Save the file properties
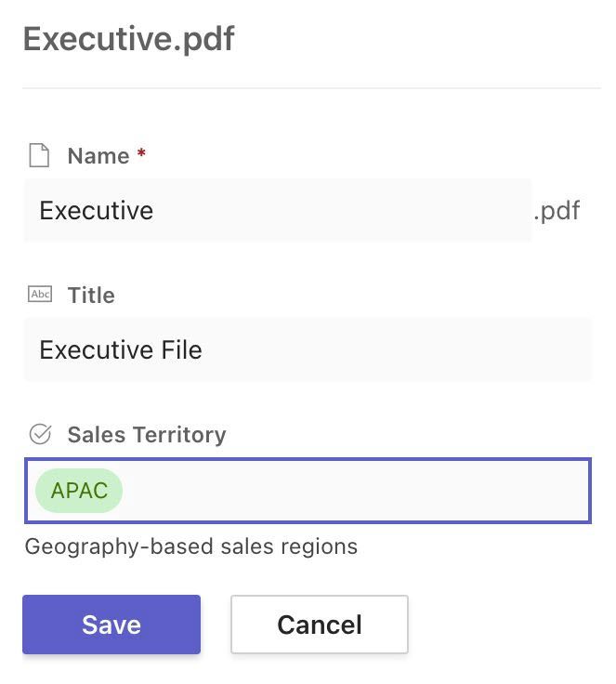 (111, 625)
